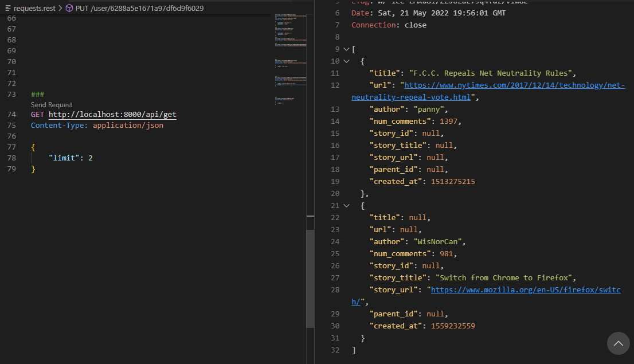634x364 pixels.
Task: Open requests.rest in the breadcrumb
Action: [34, 8]
